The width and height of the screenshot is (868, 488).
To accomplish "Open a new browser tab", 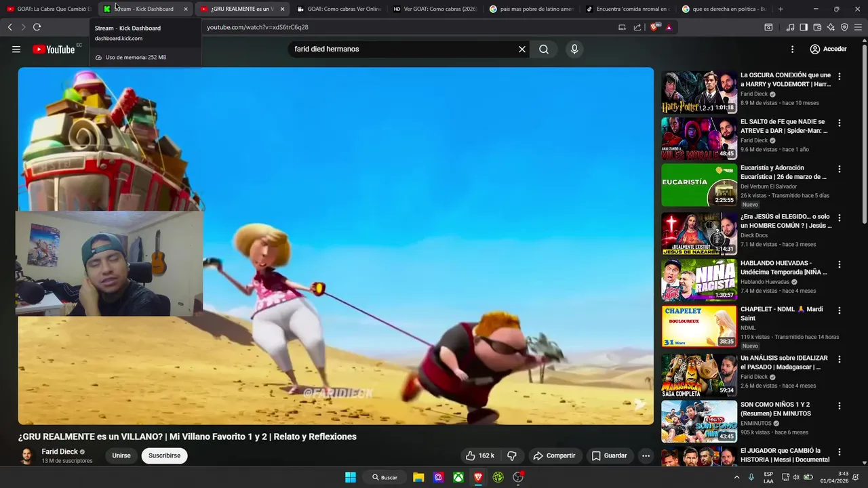I will (781, 9).
